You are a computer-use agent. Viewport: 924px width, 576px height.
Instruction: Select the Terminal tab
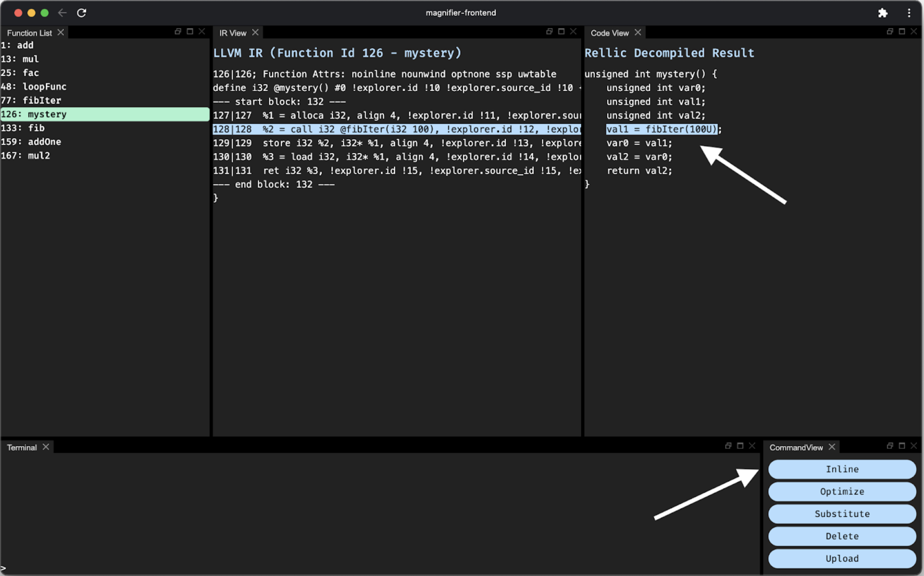(22, 448)
